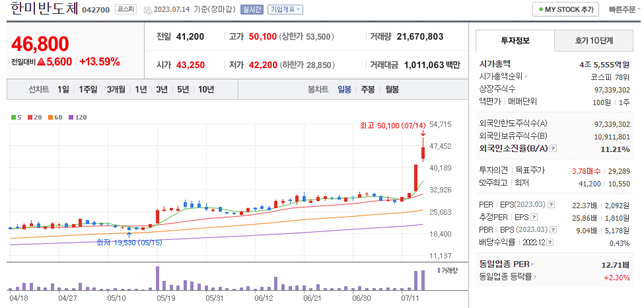
Task: Click the 실시간 real-time button
Action: pos(252,9)
